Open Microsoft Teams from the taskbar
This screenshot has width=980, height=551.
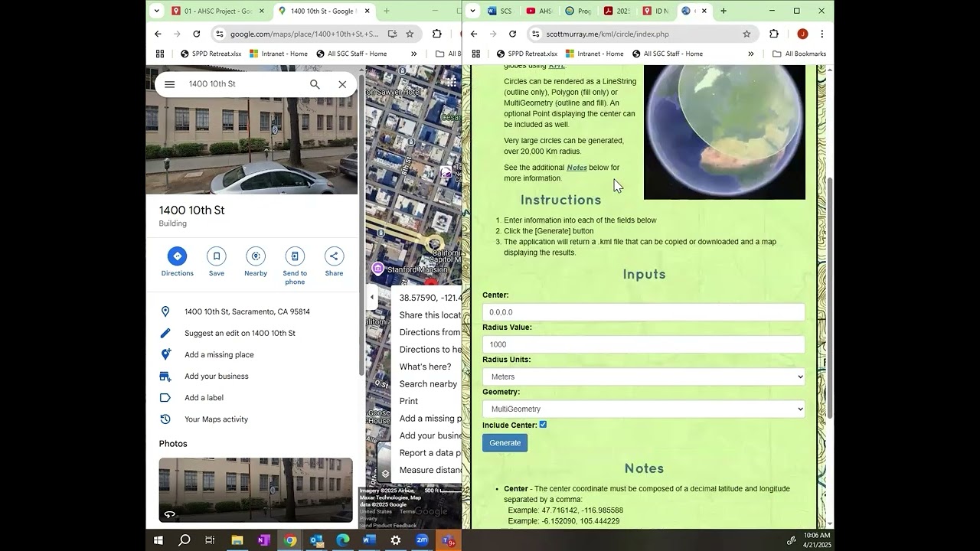tap(448, 540)
